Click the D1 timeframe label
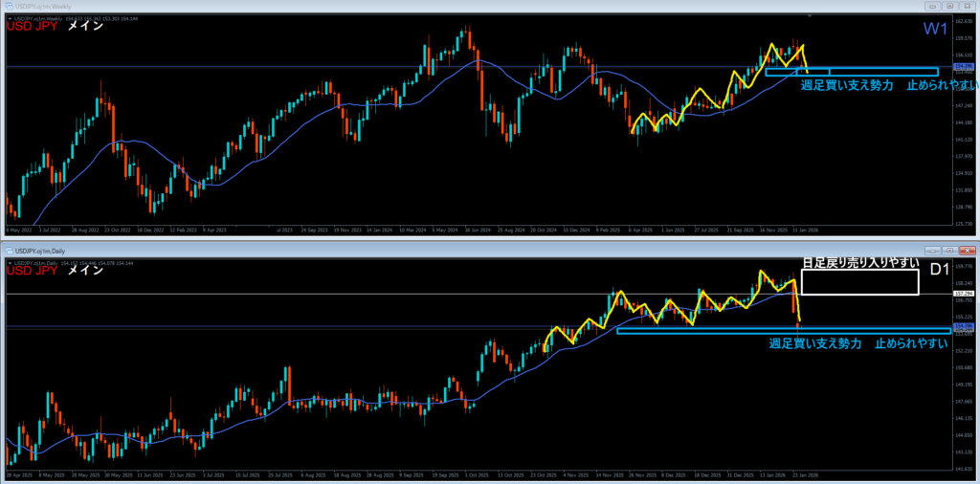Screen dimensions: 980x484 940,275
